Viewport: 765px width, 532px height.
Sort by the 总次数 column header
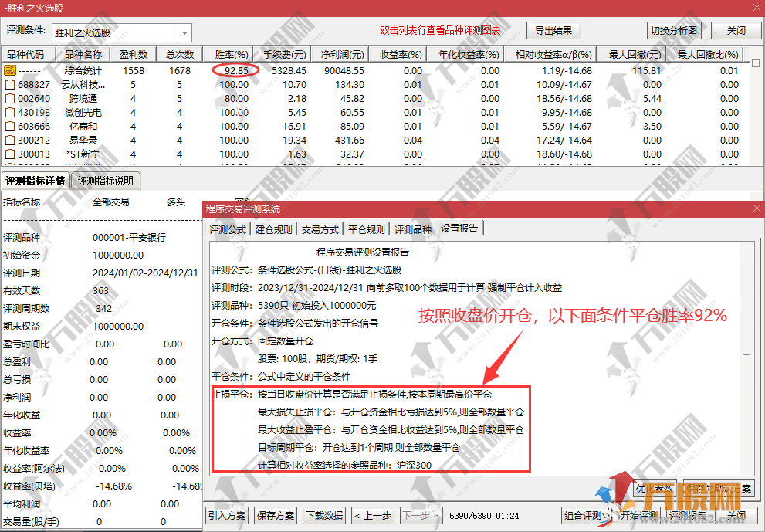point(180,54)
